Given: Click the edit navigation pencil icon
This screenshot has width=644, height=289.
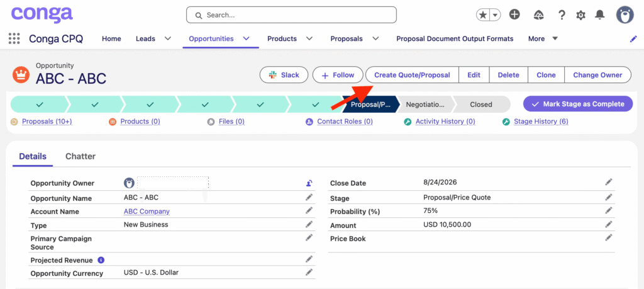Looking at the screenshot, I should tap(633, 39).
